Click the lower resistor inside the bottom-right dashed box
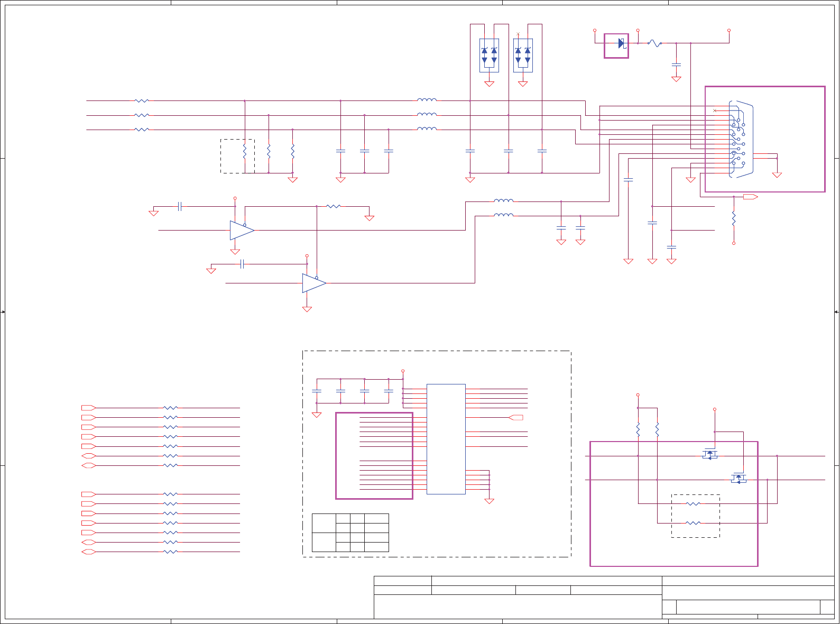The width and height of the screenshot is (840, 624). 693,523
